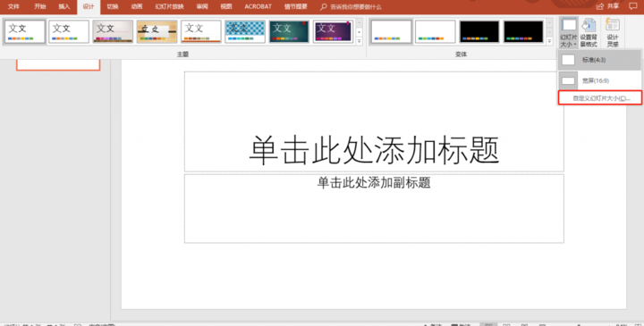Viewport: 644px width, 326px height.
Task: Select the first white variant
Action: (x=391, y=31)
